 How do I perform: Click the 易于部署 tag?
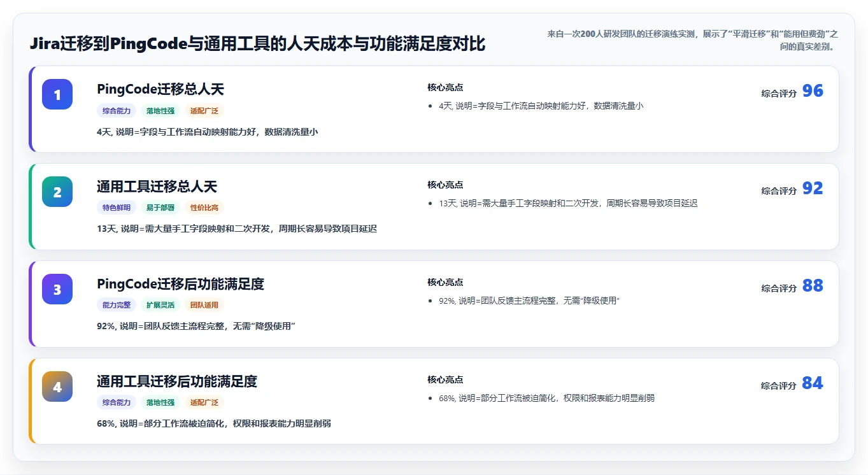click(160, 208)
